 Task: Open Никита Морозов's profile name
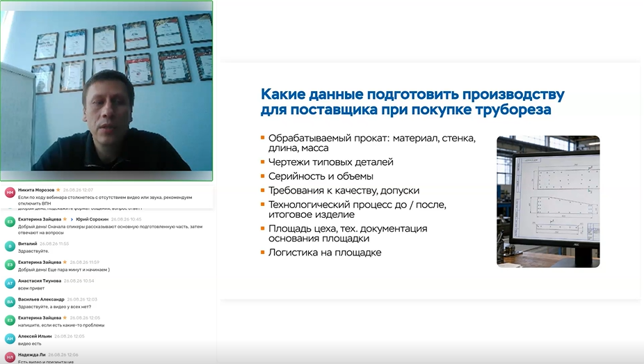pyautogui.click(x=36, y=190)
